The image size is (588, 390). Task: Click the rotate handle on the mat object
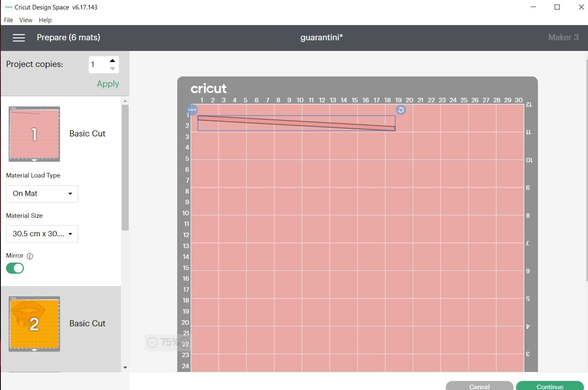pyautogui.click(x=401, y=110)
